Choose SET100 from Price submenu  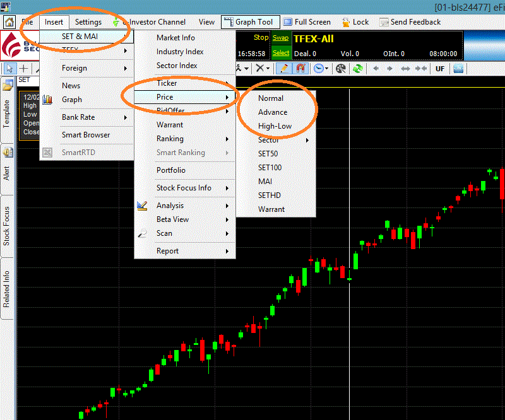coord(270,168)
